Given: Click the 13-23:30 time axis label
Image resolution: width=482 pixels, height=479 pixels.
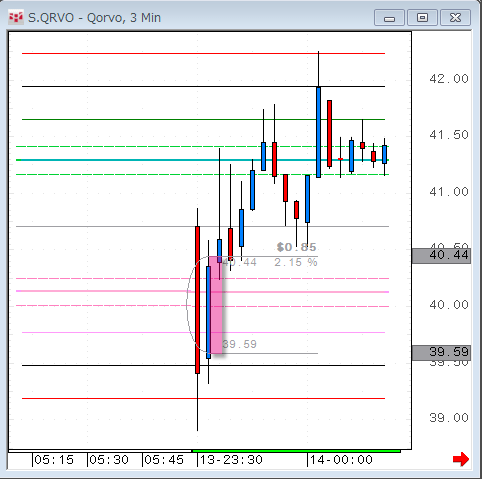Looking at the screenshot, I should [x=231, y=460].
